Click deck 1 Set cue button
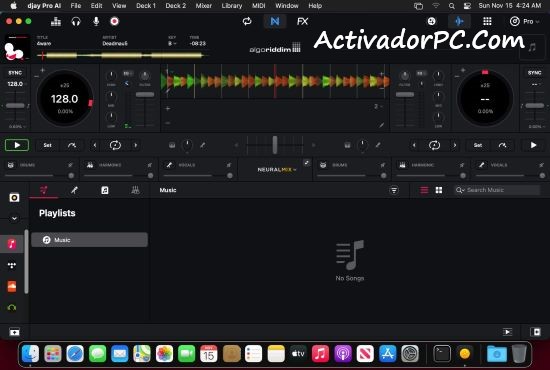 (x=47, y=145)
